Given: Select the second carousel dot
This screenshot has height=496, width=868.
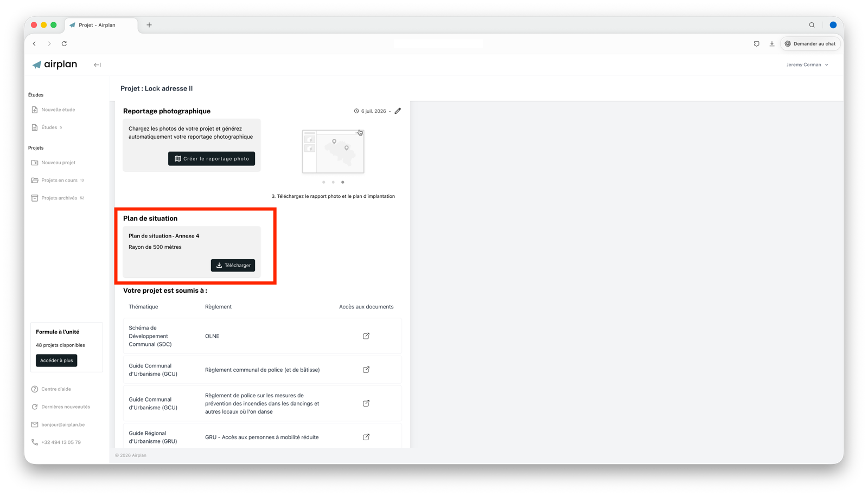Looking at the screenshot, I should (x=333, y=182).
